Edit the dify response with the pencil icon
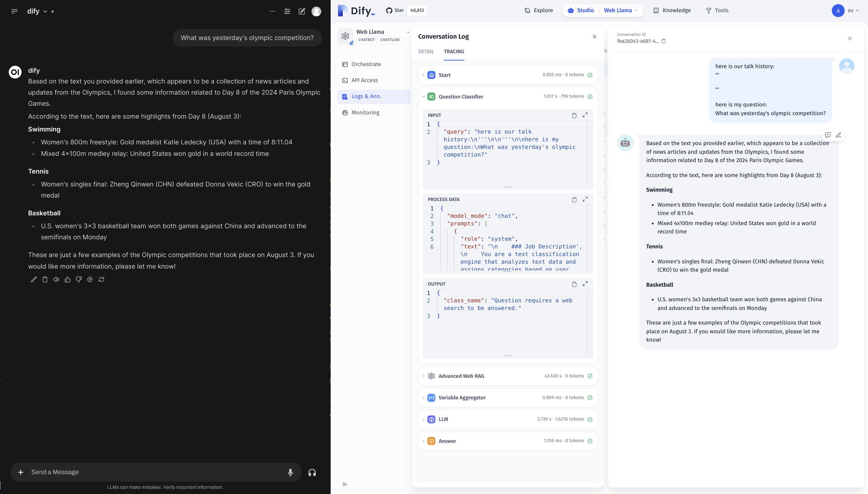Screen dimensions: 868x494 (34, 279)
